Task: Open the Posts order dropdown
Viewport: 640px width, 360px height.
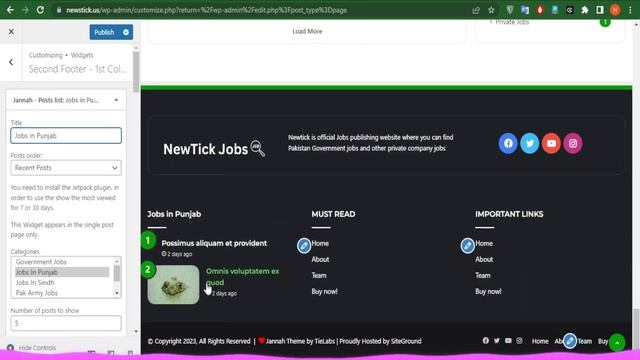Action: pos(66,168)
